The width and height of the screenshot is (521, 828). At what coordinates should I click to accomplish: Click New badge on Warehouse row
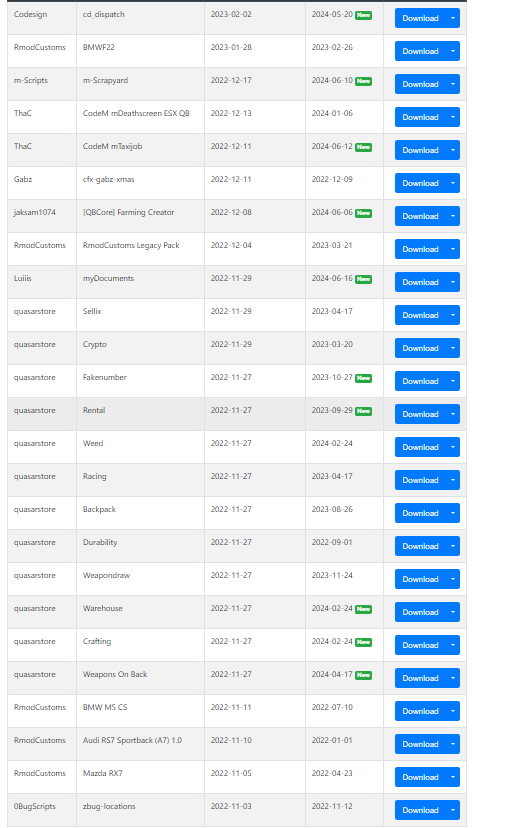pyautogui.click(x=363, y=609)
